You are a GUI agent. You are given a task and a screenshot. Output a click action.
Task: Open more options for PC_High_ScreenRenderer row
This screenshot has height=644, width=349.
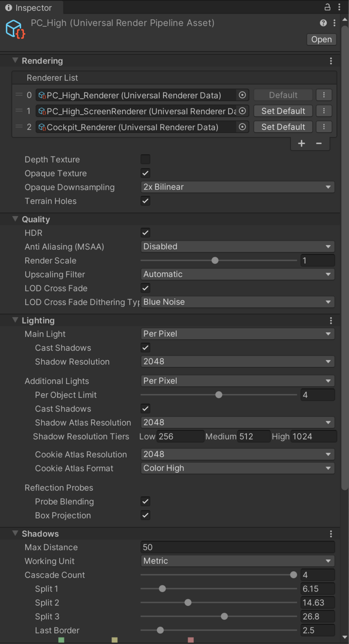[x=324, y=111]
